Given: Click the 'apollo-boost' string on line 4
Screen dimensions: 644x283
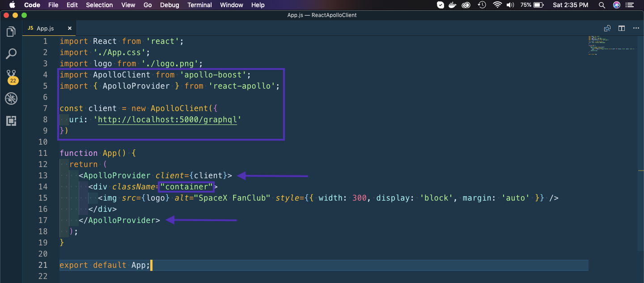Looking at the screenshot, I should point(213,75).
